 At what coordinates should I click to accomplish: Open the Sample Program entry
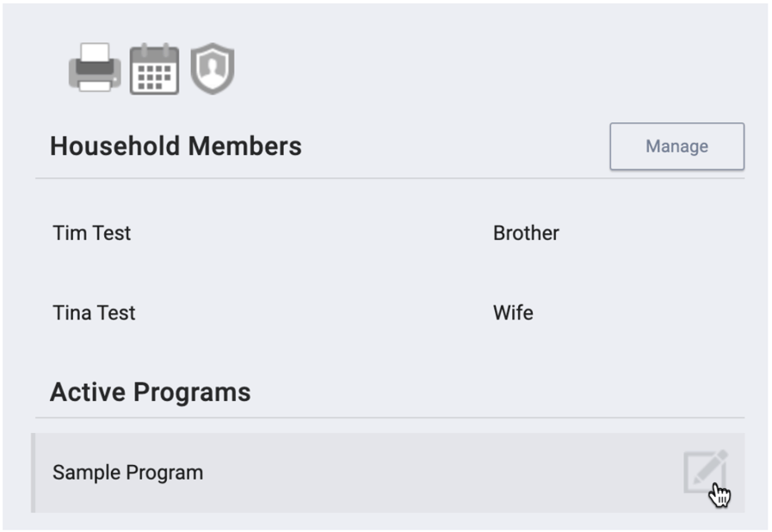click(x=127, y=473)
